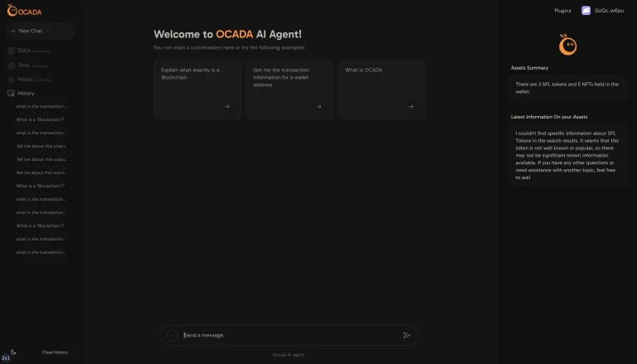Screen dimensions: 637x364
Task: Focus the 'Send a message' input field
Action: [289, 335]
